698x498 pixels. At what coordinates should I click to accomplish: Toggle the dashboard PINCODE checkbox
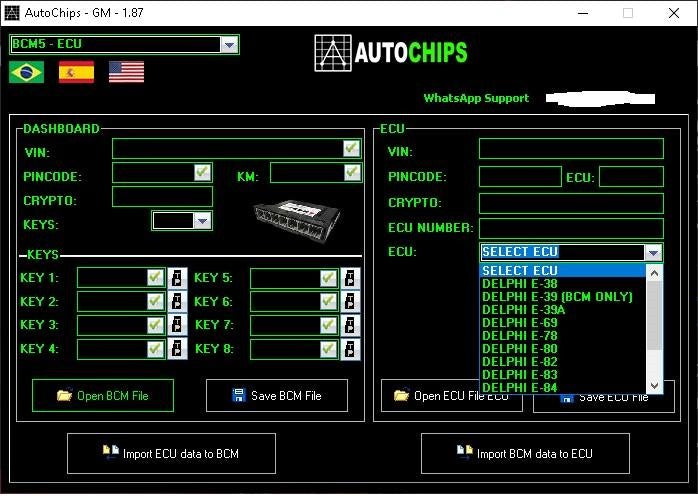tap(202, 173)
